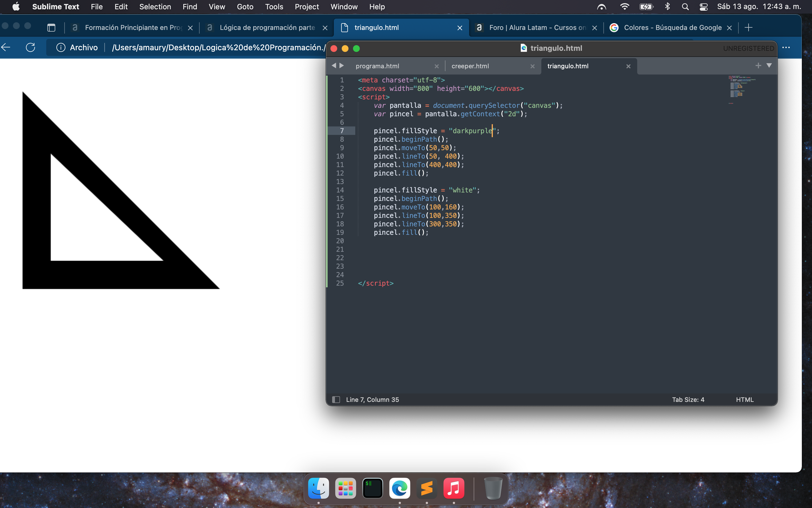Open a new browser tab
The image size is (812, 508).
pyautogui.click(x=748, y=28)
